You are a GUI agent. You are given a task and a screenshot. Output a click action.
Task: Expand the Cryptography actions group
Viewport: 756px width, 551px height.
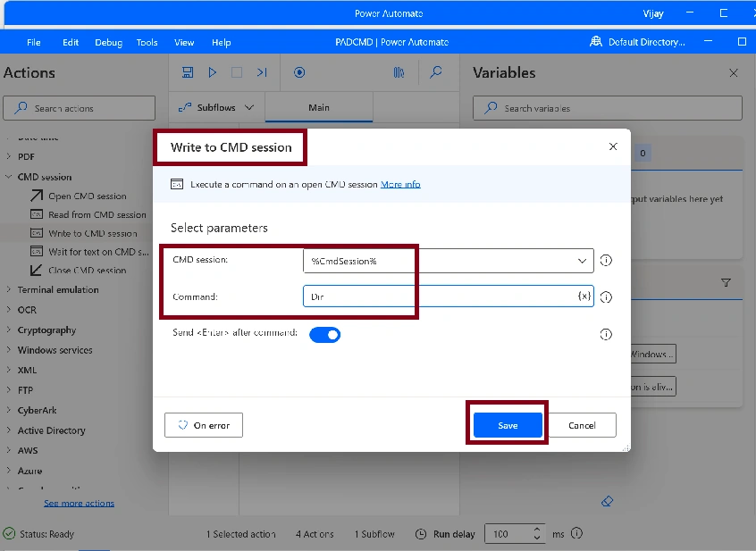pyautogui.click(x=8, y=330)
